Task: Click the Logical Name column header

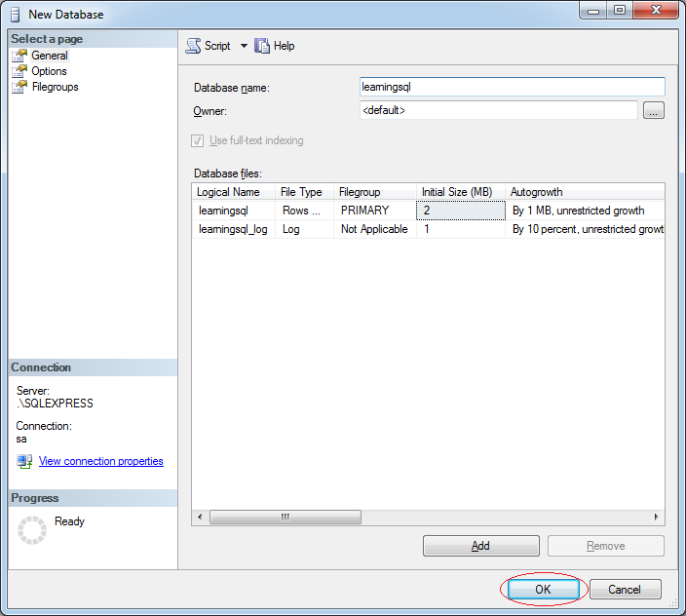Action: pyautogui.click(x=233, y=192)
